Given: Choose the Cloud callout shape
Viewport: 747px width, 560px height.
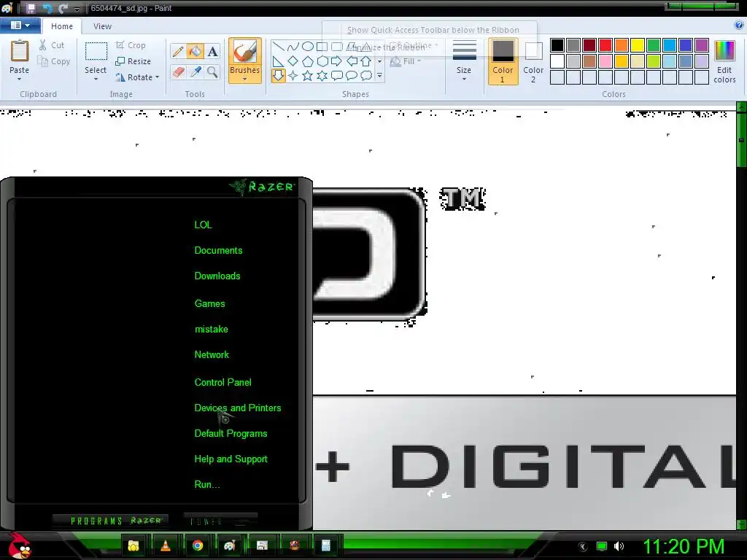Looking at the screenshot, I should 366,75.
